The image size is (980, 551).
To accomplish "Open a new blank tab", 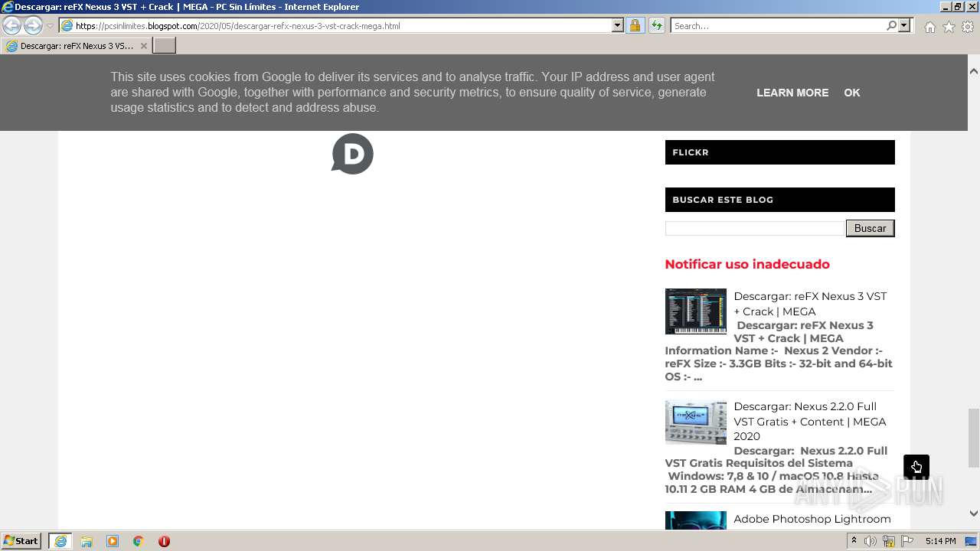I will (x=165, y=46).
